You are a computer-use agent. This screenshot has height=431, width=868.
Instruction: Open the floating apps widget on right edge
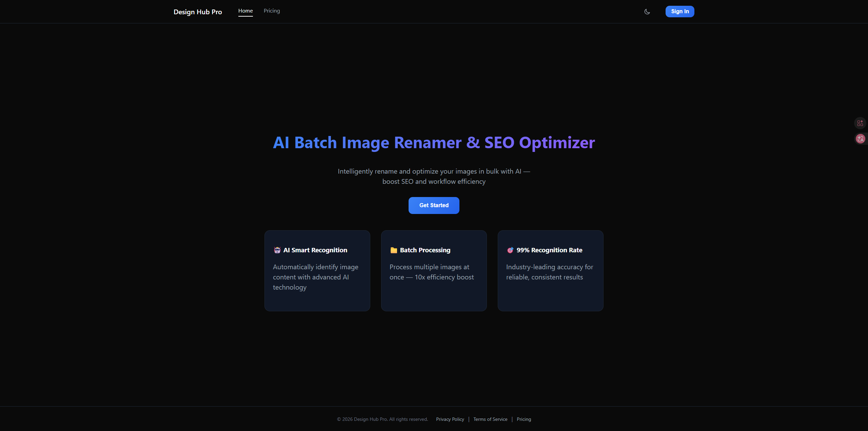pos(860,123)
